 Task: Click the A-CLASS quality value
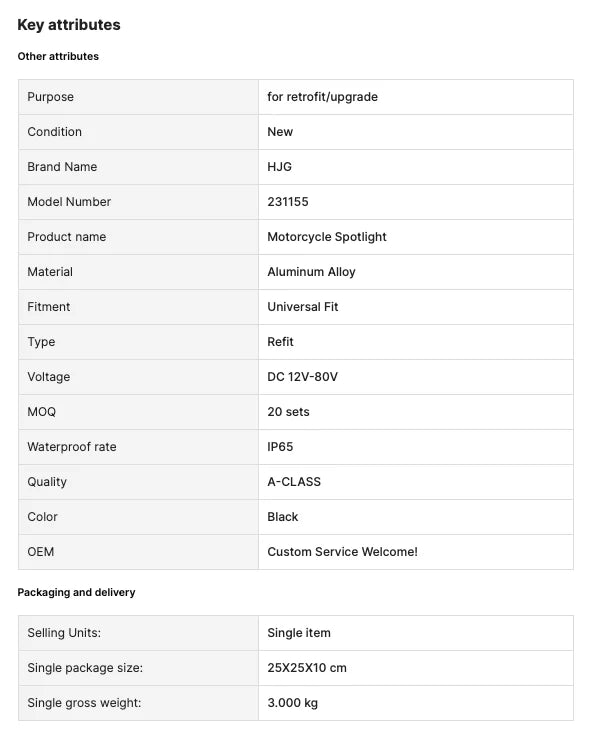[294, 482]
